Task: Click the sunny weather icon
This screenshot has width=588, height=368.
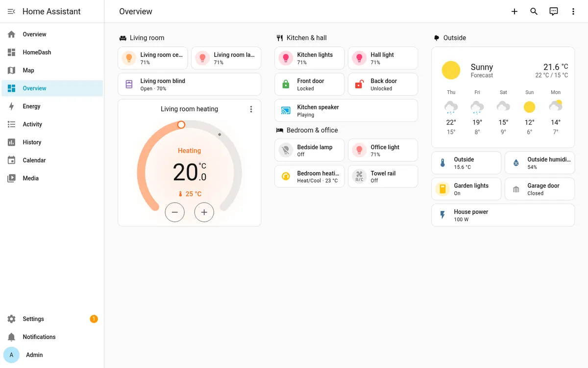Action: 451,70
